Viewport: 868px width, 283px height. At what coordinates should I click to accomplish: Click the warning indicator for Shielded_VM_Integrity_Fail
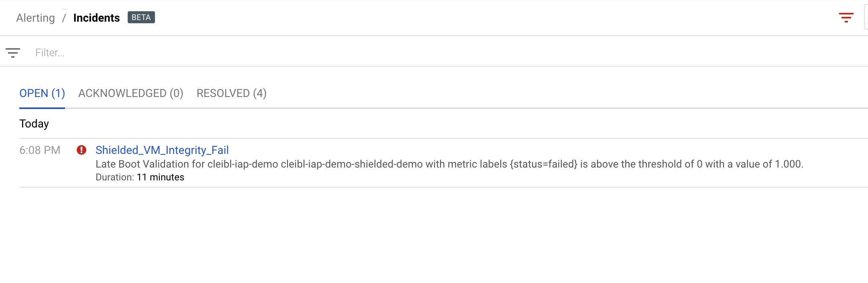[82, 150]
